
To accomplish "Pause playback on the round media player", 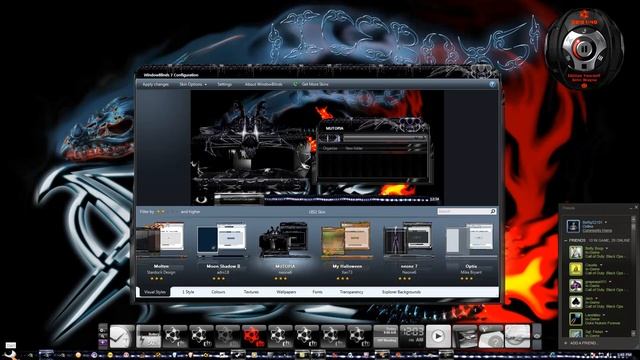I will pos(584,49).
